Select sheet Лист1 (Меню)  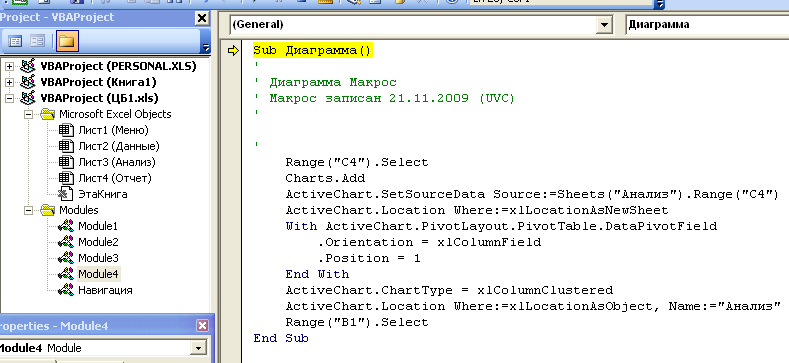[113, 130]
